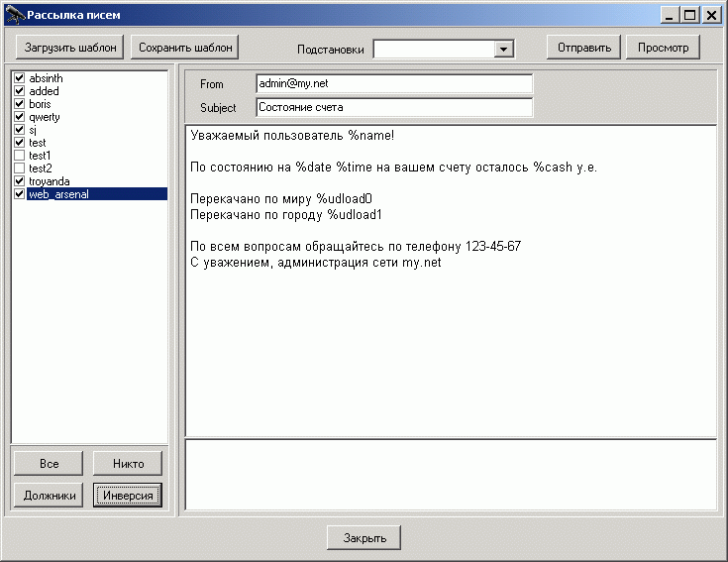728x562 pixels.
Task: Select all users with Все button
Action: (x=49, y=463)
